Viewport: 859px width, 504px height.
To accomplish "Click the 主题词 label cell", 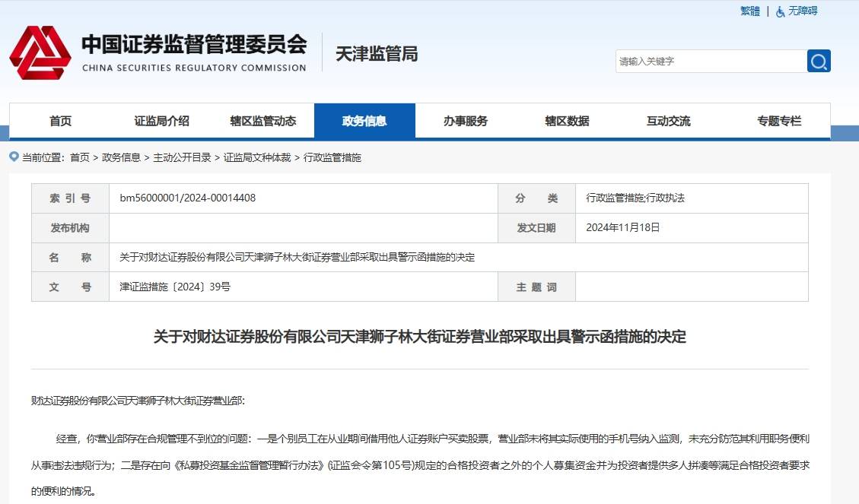I will point(536,287).
